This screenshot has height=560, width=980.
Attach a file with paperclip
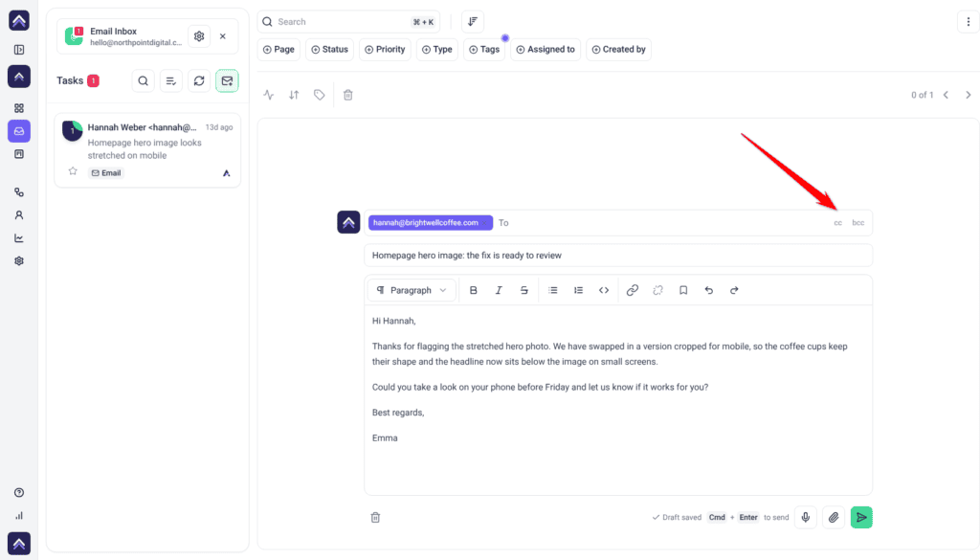[x=834, y=518]
